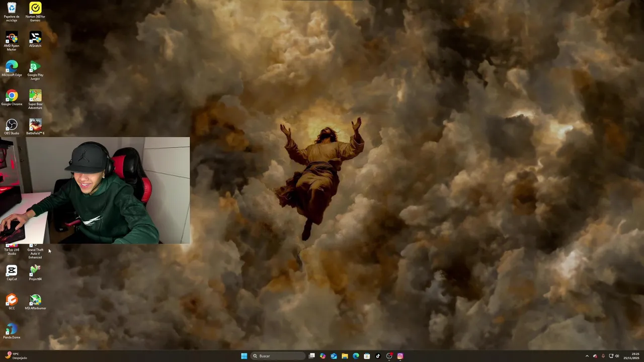This screenshot has height=362, width=644.
Task: Open Instagram from the taskbar
Action: coord(400,356)
